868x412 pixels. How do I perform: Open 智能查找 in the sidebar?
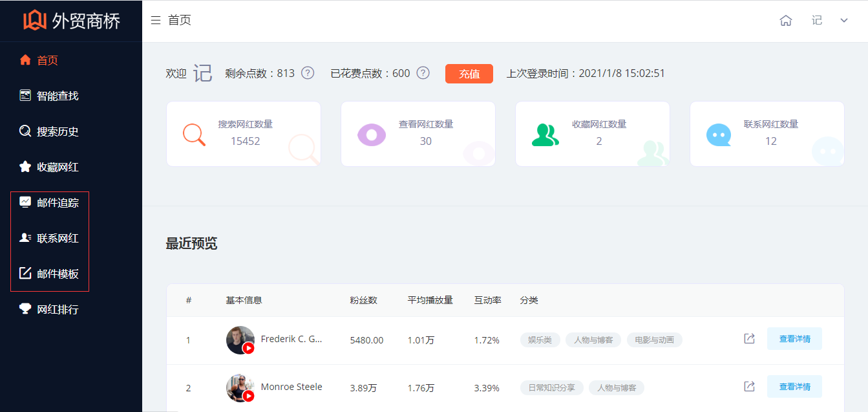pyautogui.click(x=58, y=96)
